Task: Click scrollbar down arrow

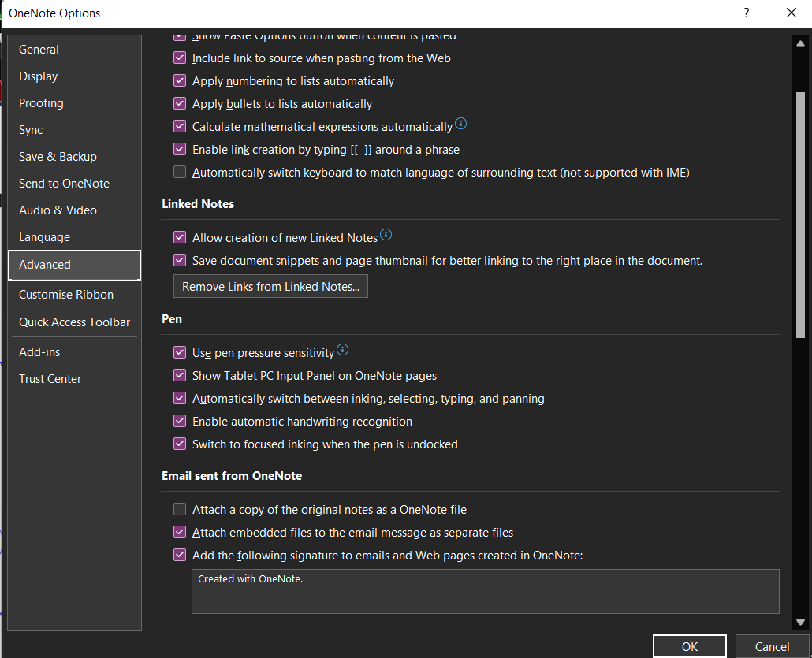Action: click(x=800, y=622)
